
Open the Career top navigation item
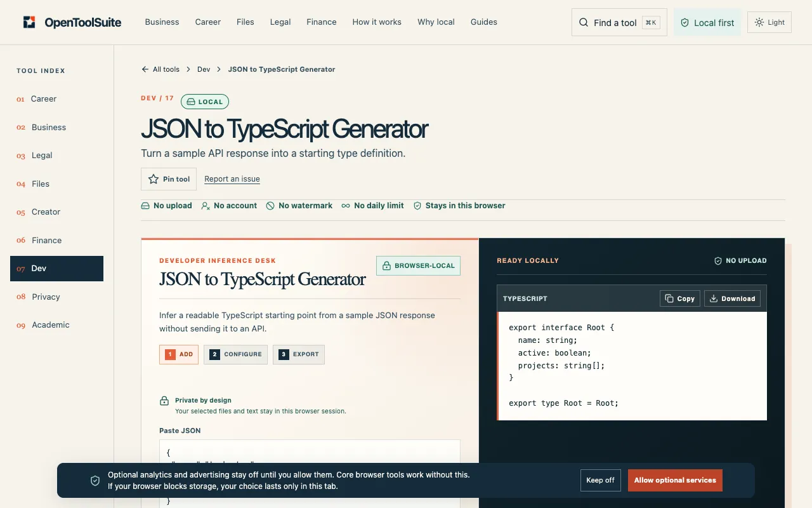[208, 22]
